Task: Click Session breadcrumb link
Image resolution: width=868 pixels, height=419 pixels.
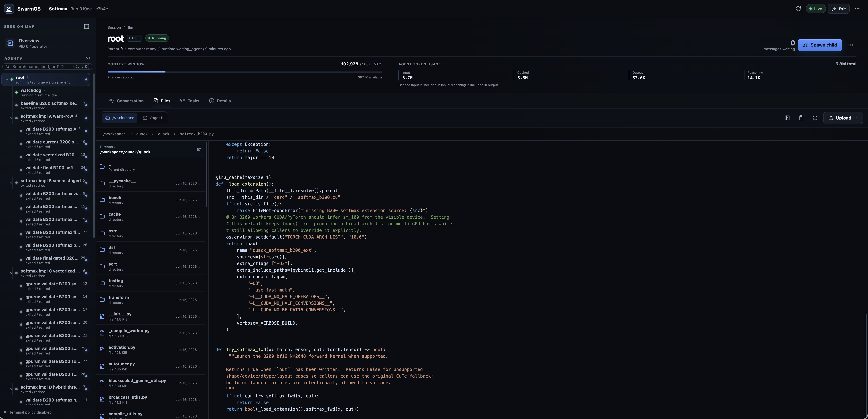Action: click(114, 28)
